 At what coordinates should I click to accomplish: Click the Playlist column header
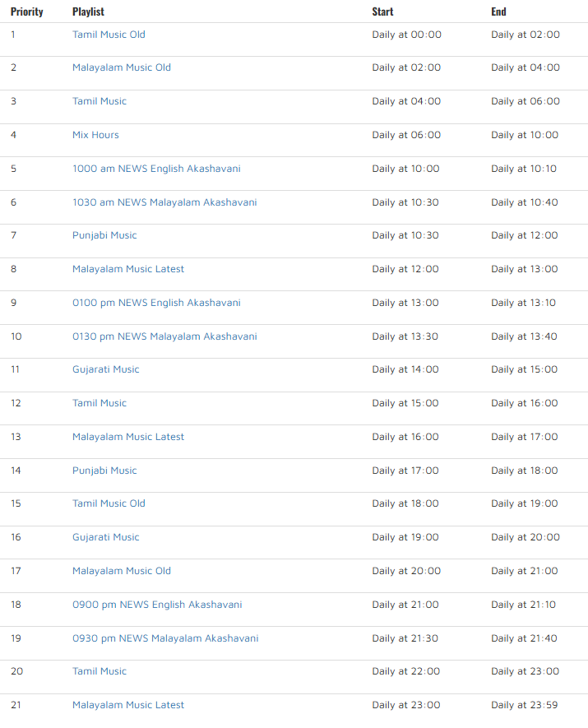[88, 12]
